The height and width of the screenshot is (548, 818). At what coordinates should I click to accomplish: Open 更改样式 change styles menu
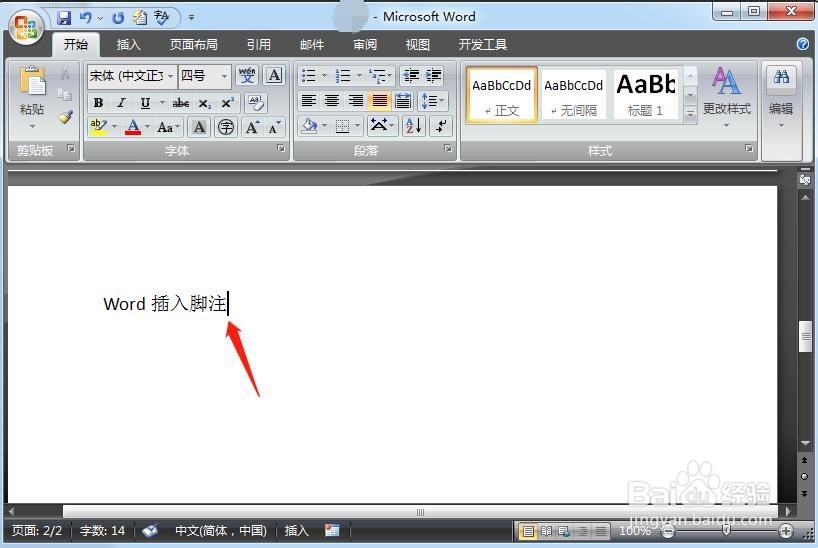(x=727, y=98)
